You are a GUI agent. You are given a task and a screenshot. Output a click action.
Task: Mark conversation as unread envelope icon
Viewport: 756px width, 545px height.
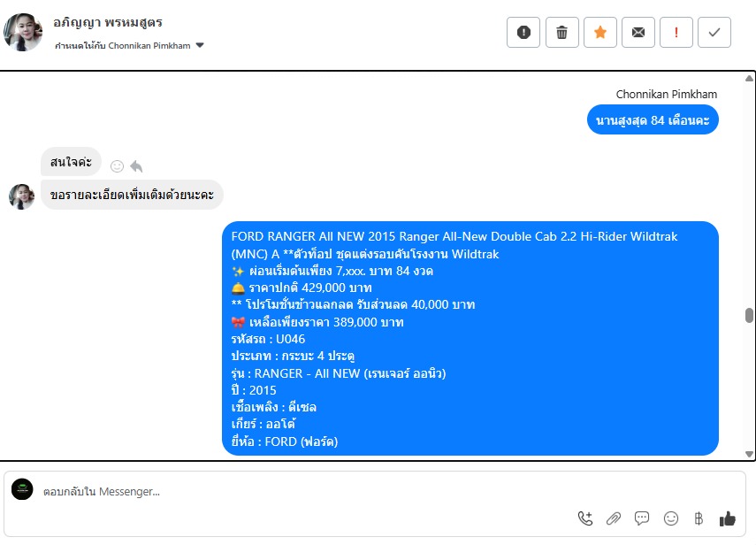[x=638, y=33]
